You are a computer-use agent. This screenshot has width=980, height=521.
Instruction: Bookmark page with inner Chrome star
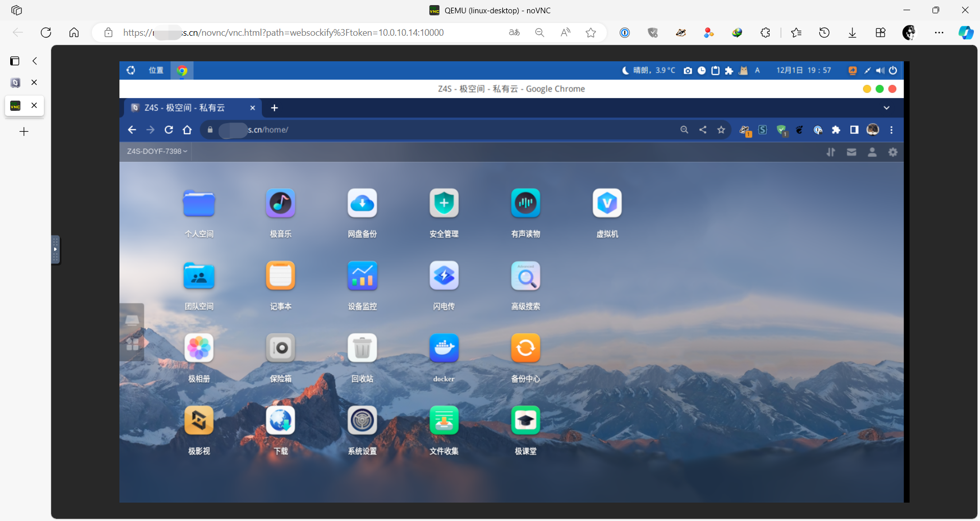[x=721, y=130]
